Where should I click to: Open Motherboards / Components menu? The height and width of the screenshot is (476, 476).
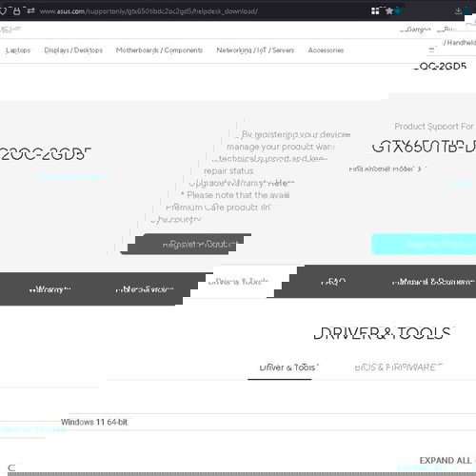(159, 50)
